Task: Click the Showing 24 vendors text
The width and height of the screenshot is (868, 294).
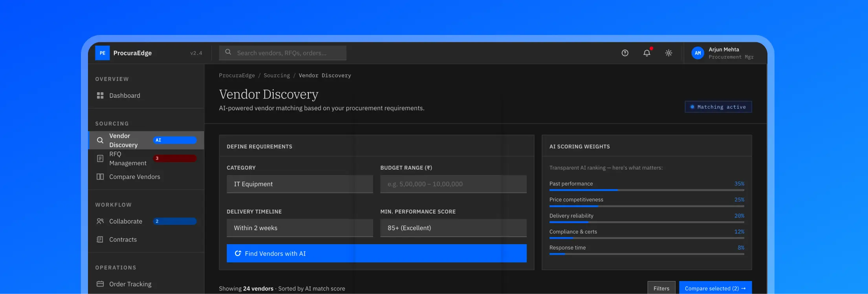Action: (246, 289)
